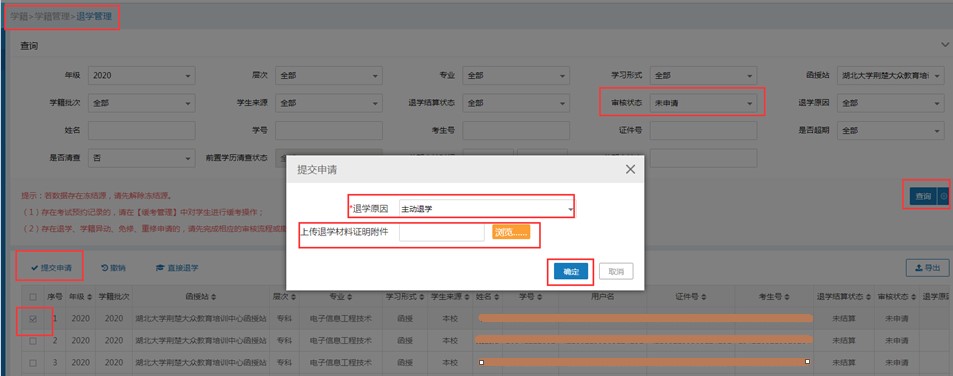Open the 层次 filter dropdown
Viewport: 953px width, 376px height.
pos(329,75)
